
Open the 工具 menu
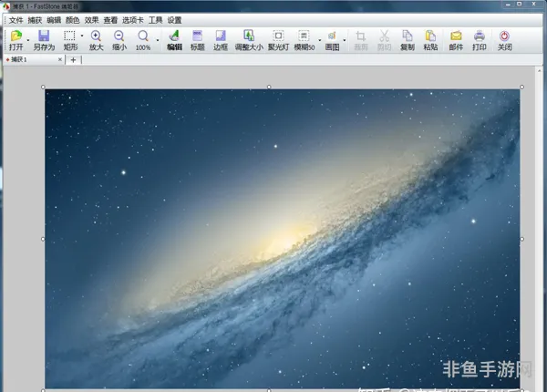[x=156, y=20]
